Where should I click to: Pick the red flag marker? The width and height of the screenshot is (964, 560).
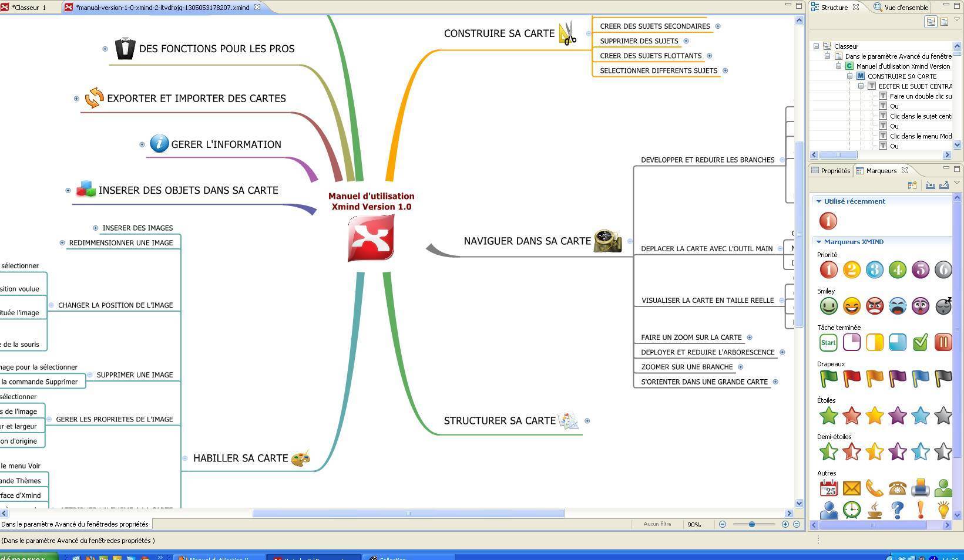(851, 379)
